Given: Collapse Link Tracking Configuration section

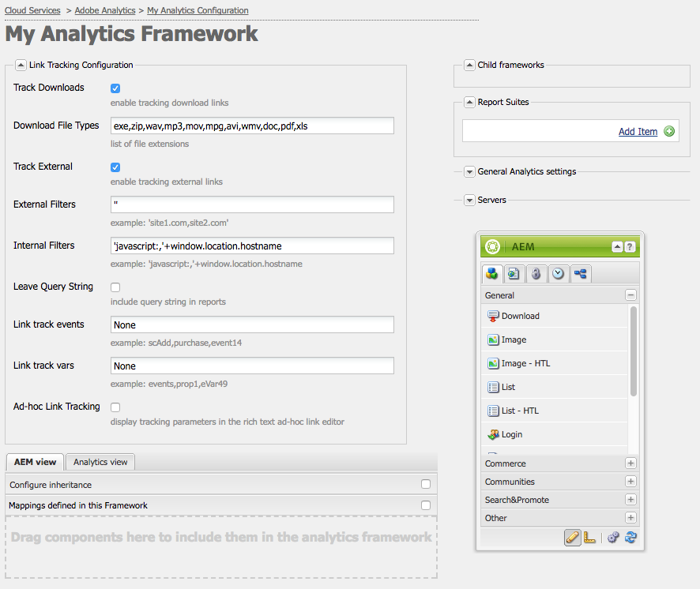Looking at the screenshot, I should pyautogui.click(x=21, y=66).
